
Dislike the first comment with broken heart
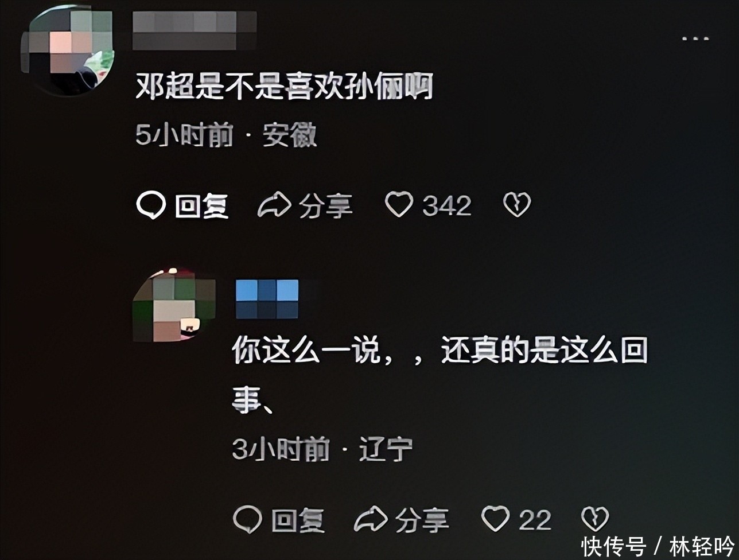point(517,205)
